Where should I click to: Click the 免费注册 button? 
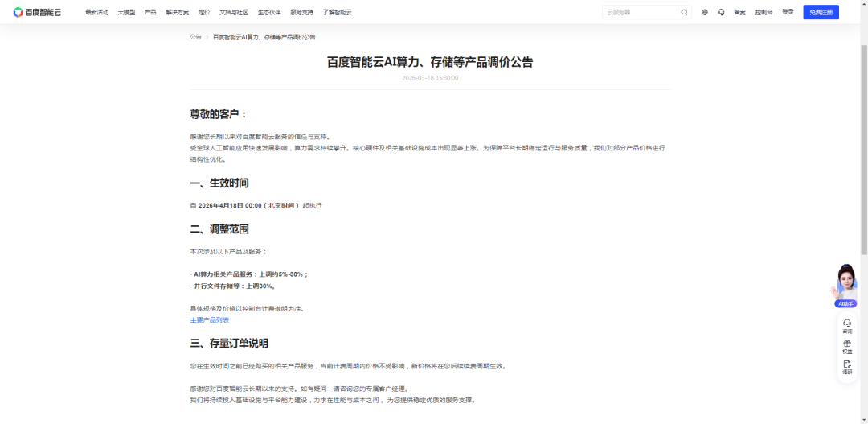[x=821, y=12]
